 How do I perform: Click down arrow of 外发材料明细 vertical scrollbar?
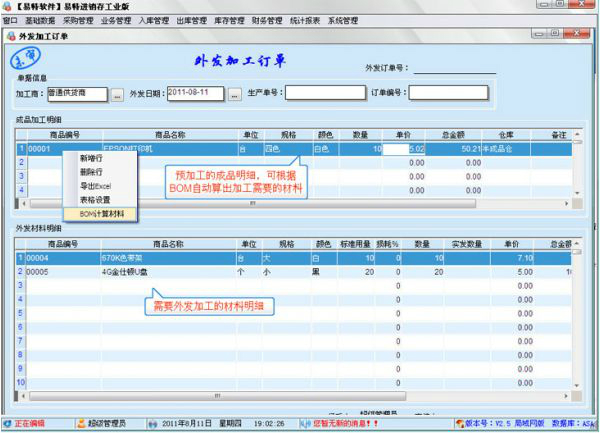tap(577, 386)
